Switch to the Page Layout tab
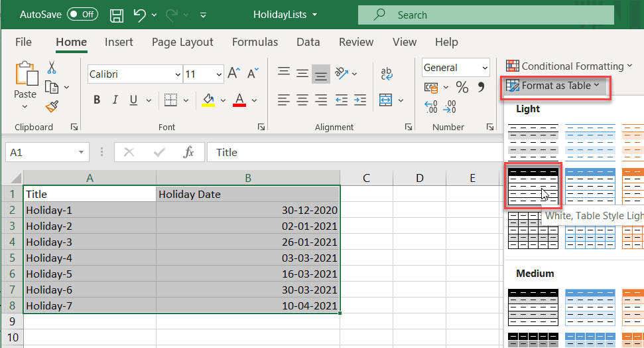This screenshot has width=644, height=348. [x=182, y=42]
